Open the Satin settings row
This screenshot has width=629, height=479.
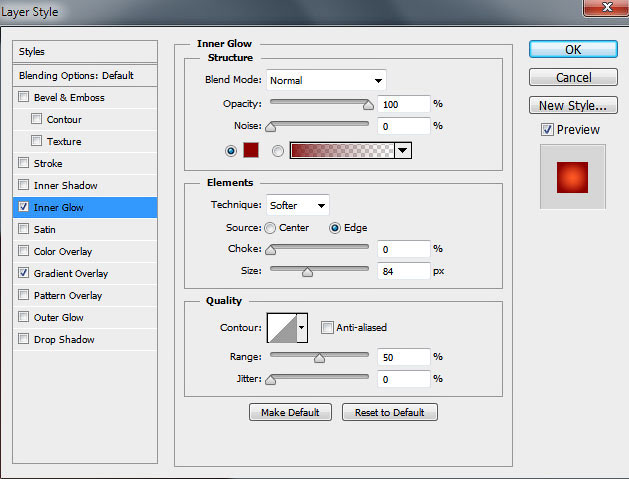tap(85, 229)
